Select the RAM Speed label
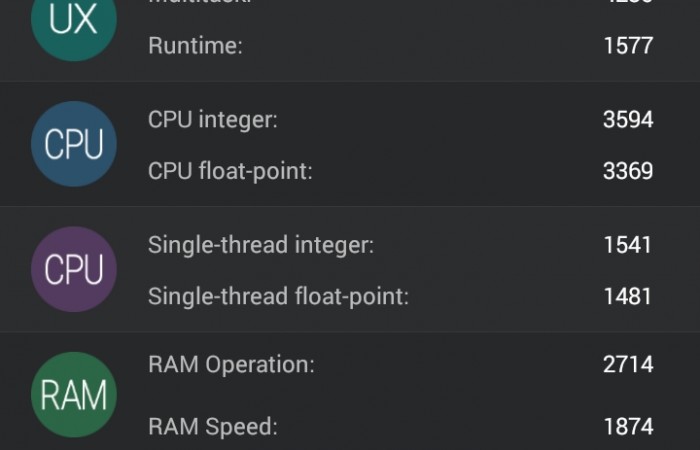The width and height of the screenshot is (700, 450). (212, 427)
